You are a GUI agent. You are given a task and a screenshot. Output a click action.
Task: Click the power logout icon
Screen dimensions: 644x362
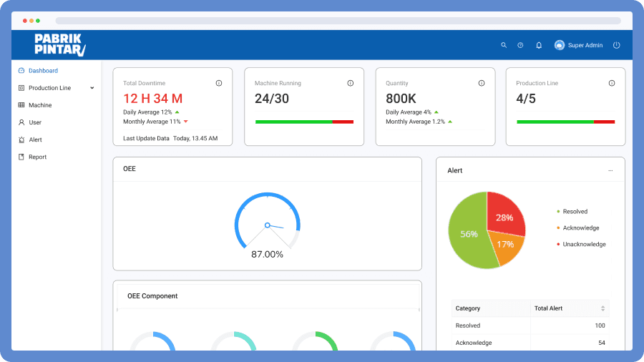coord(617,45)
